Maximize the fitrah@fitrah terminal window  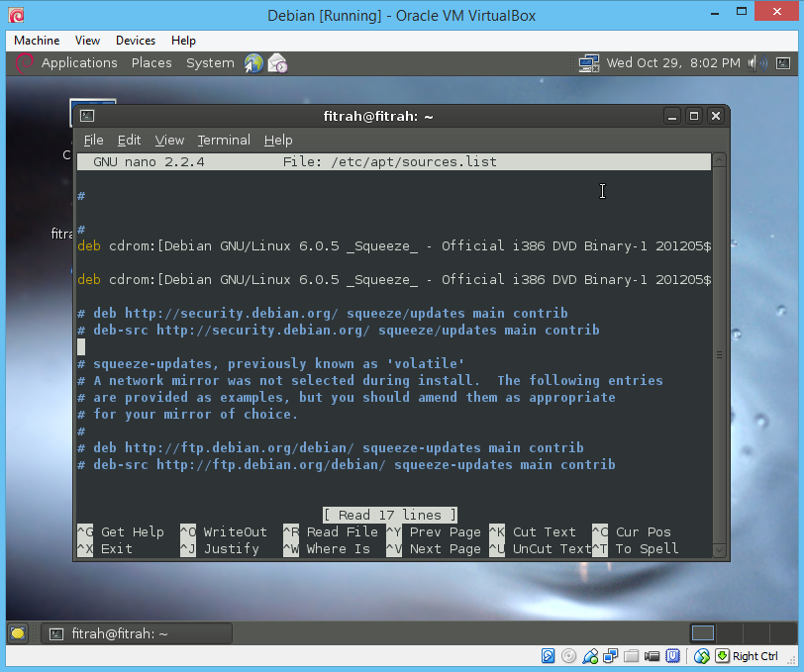[694, 117]
